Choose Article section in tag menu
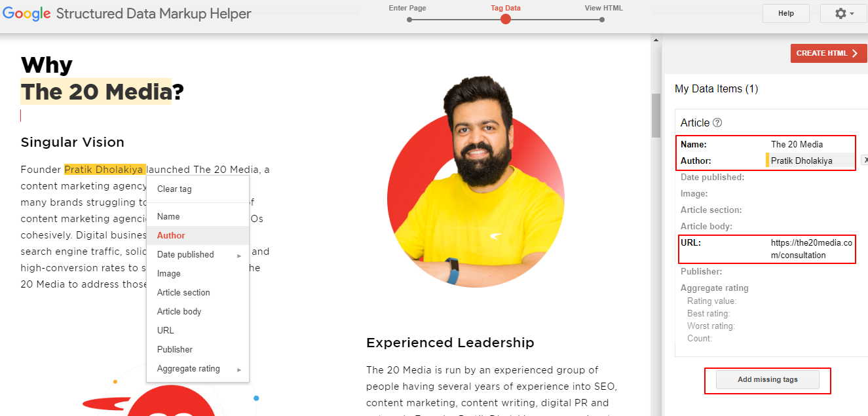Image resolution: width=868 pixels, height=416 pixels. tap(198, 293)
